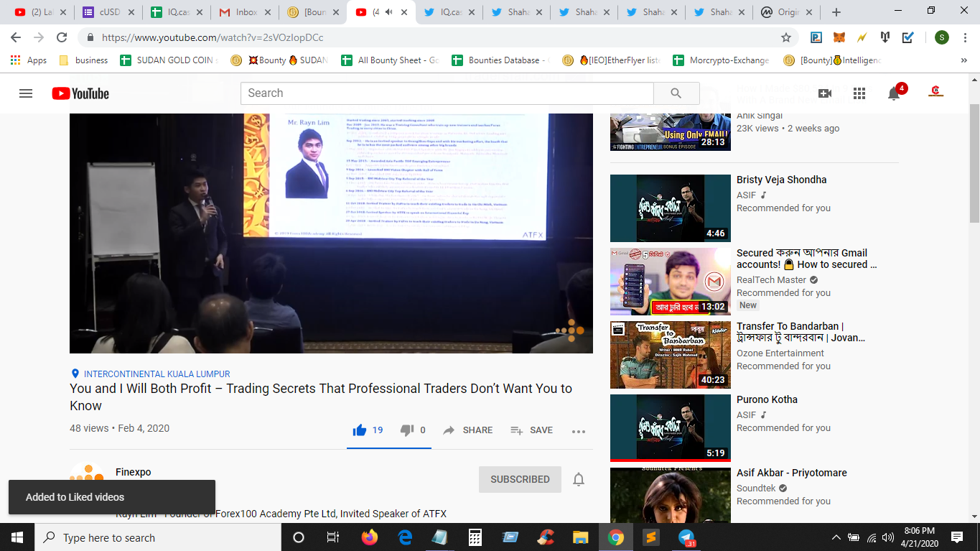Open the Morcrypto-Exchange bookmark
Viewport: 980px width, 551px height.
pyautogui.click(x=722, y=60)
